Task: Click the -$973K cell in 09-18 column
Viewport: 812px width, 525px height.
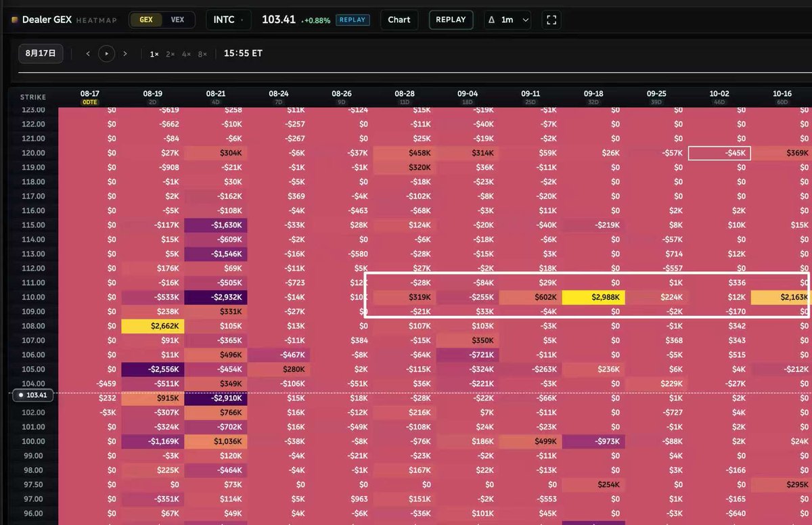Action: pyautogui.click(x=593, y=441)
